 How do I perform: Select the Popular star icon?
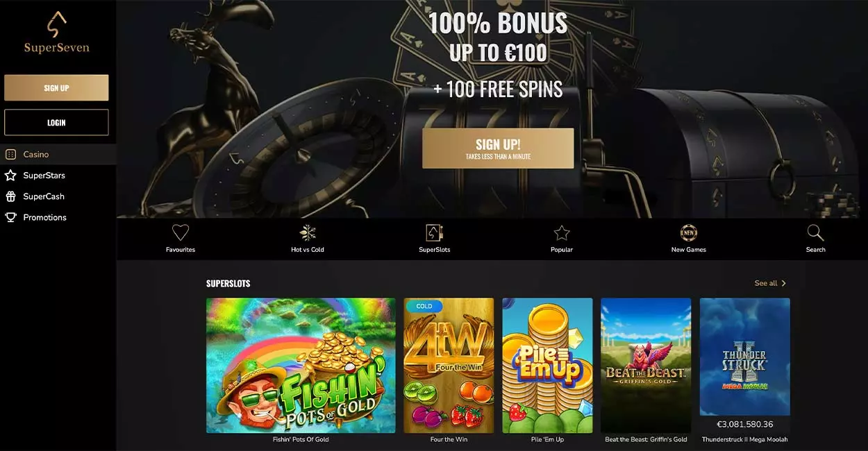562,233
